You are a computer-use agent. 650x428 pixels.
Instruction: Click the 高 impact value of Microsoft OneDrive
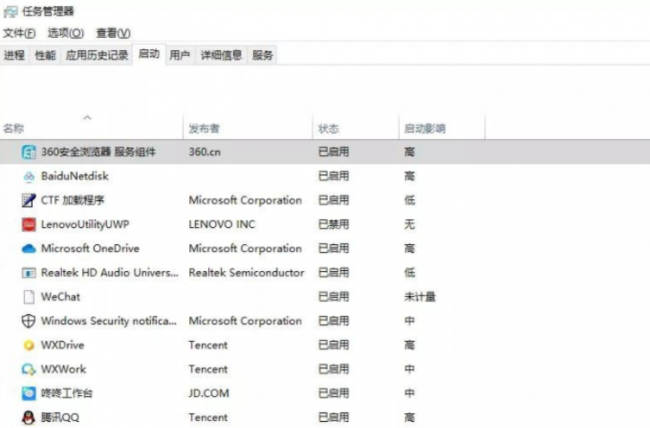click(410, 248)
